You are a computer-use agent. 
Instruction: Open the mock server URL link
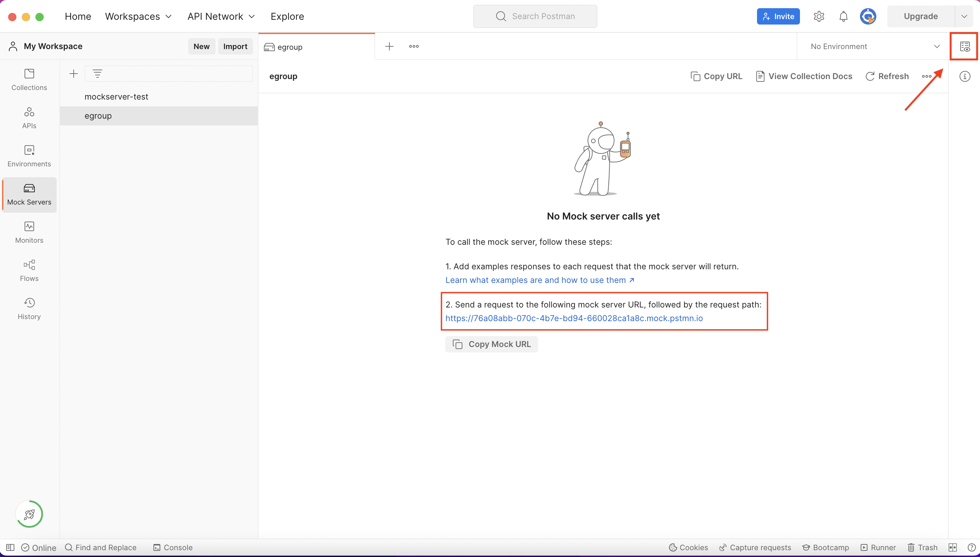pos(574,318)
